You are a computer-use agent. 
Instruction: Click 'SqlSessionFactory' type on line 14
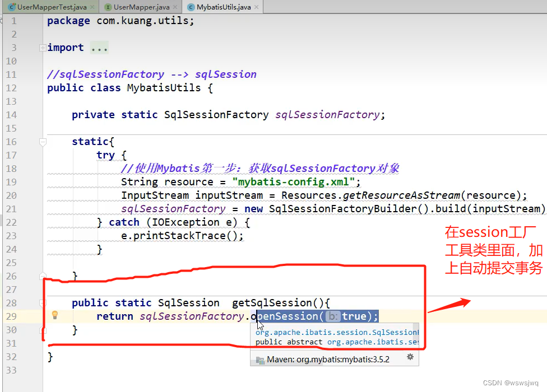point(216,115)
